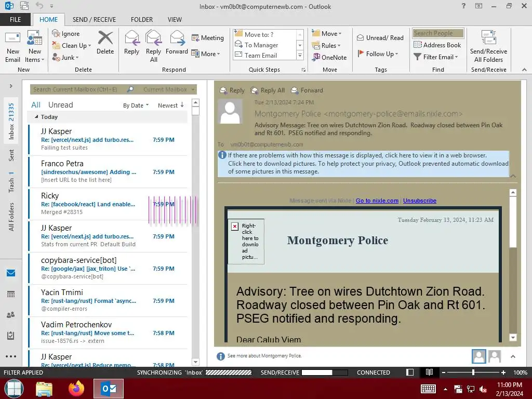This screenshot has height=399, width=532.
Task: Open the Follow Up flag menu
Action: pyautogui.click(x=378, y=54)
